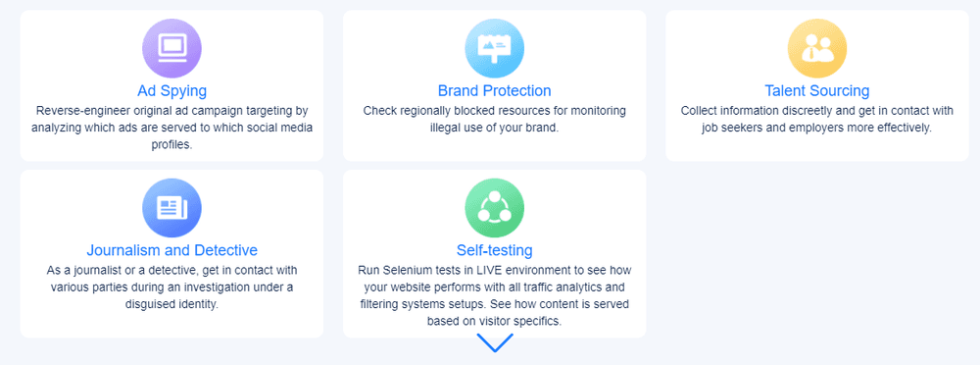Screen dimensions: 980x365
Task: Click the purple Ad Spying monitor icon
Action: click(171, 48)
